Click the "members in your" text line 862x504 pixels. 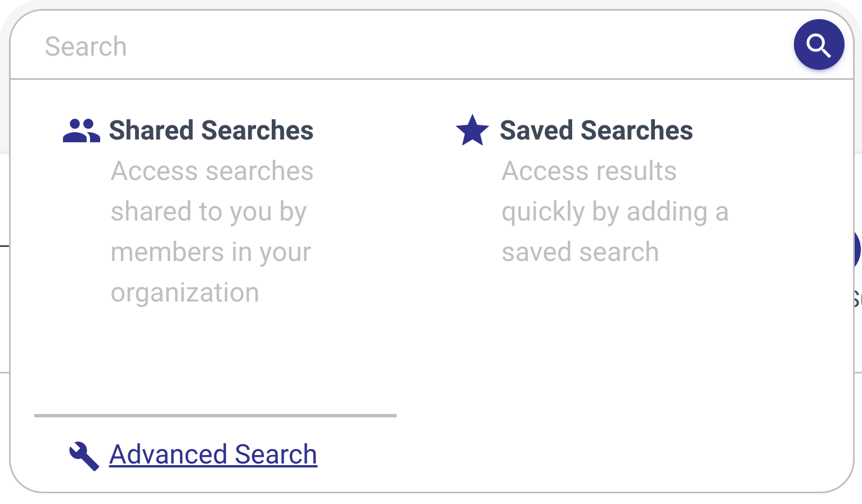(210, 252)
